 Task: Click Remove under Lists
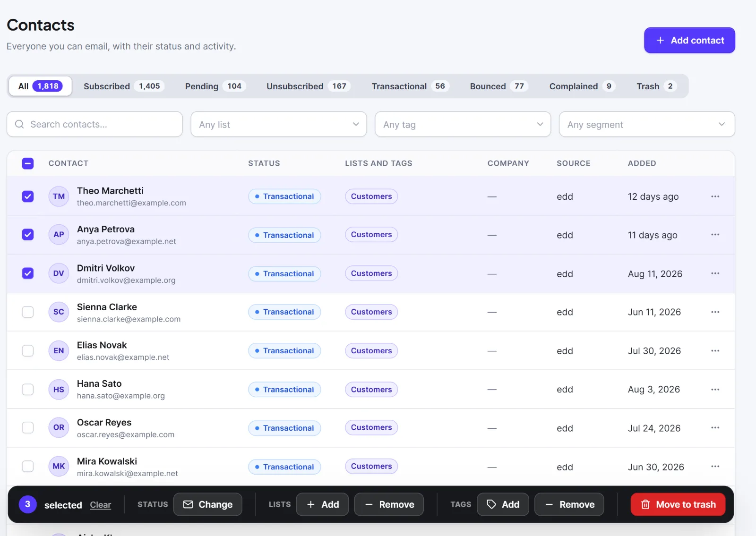point(389,504)
